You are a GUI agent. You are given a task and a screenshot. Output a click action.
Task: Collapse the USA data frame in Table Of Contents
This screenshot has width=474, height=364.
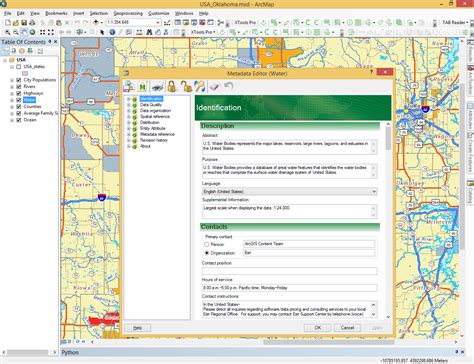pyautogui.click(x=5, y=60)
